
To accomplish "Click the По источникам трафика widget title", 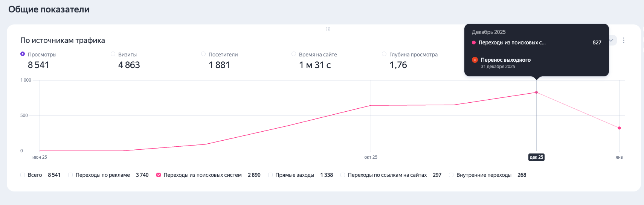I will pyautogui.click(x=63, y=41).
